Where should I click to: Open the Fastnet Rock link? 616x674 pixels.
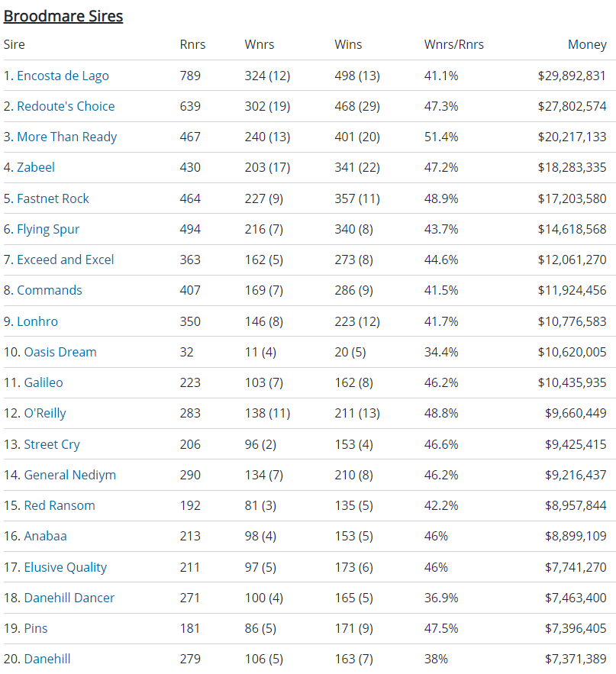pos(53,198)
